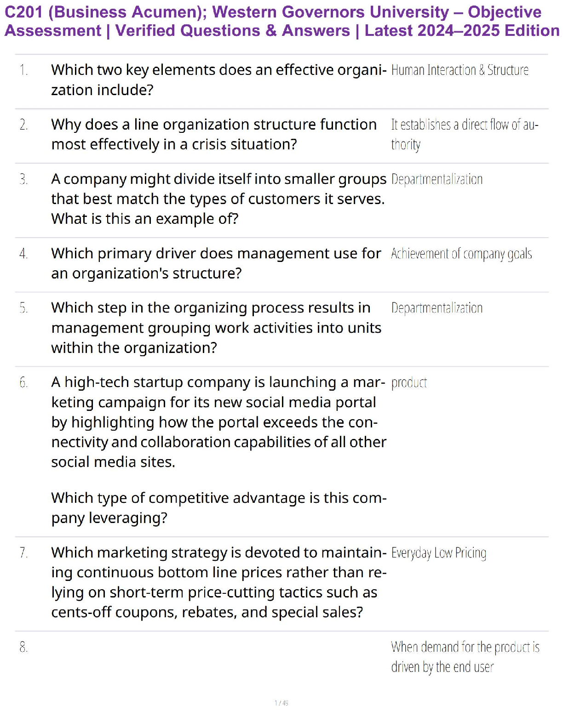Click the "Everyday Low Pricing" answer

point(438,553)
